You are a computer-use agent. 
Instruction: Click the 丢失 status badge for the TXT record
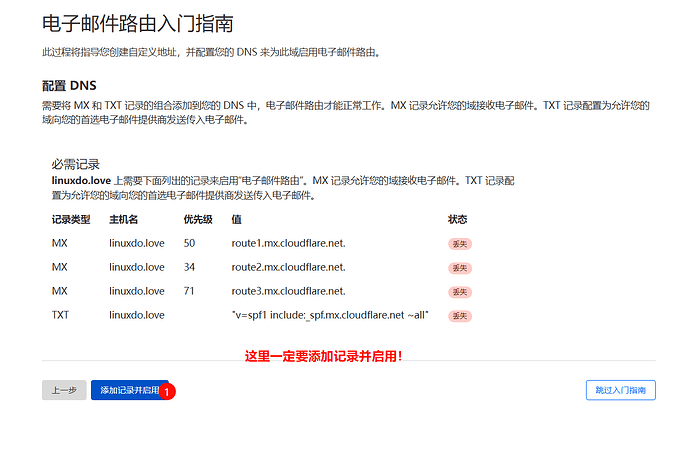point(460,316)
